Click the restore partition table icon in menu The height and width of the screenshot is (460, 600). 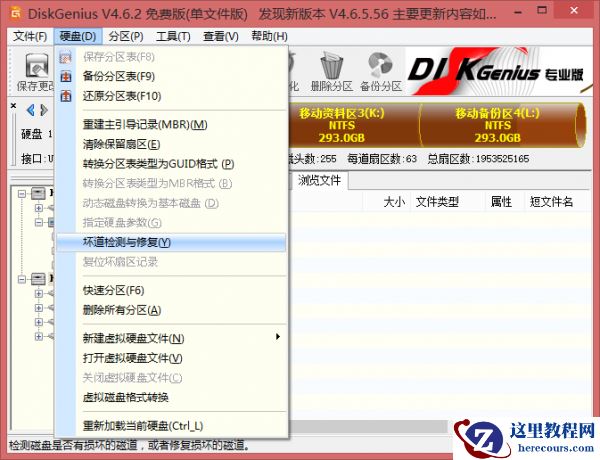(66, 96)
